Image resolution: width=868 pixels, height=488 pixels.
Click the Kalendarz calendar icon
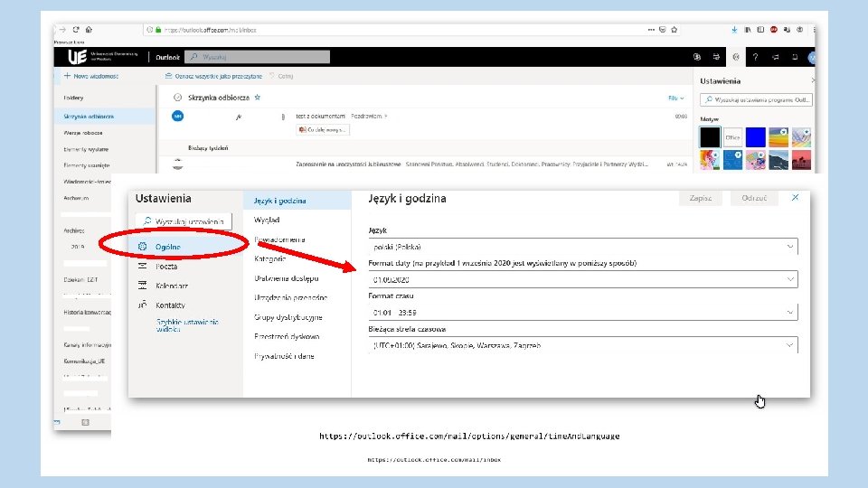[x=142, y=285]
